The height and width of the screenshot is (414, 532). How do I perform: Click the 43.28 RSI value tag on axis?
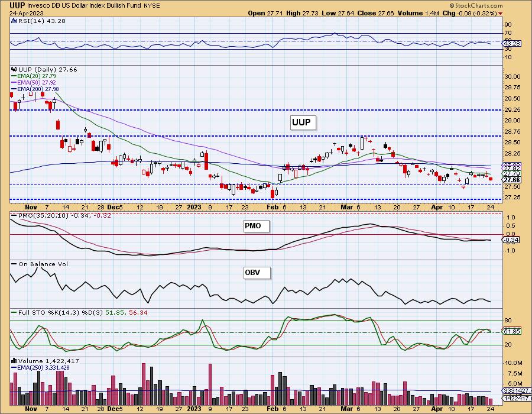(512, 44)
